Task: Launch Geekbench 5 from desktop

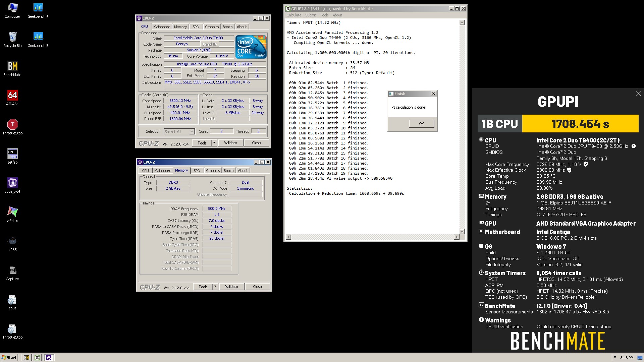Action: [x=38, y=40]
